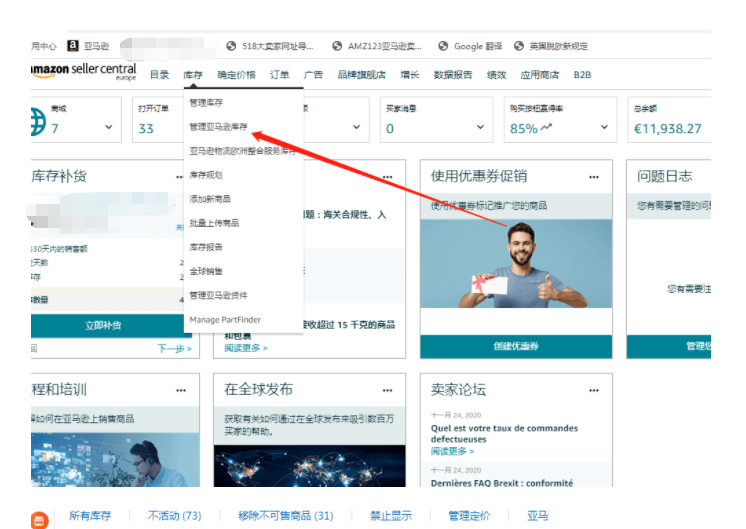Open the 数据报告 navigation menu
The width and height of the screenshot is (746, 529).
click(453, 75)
